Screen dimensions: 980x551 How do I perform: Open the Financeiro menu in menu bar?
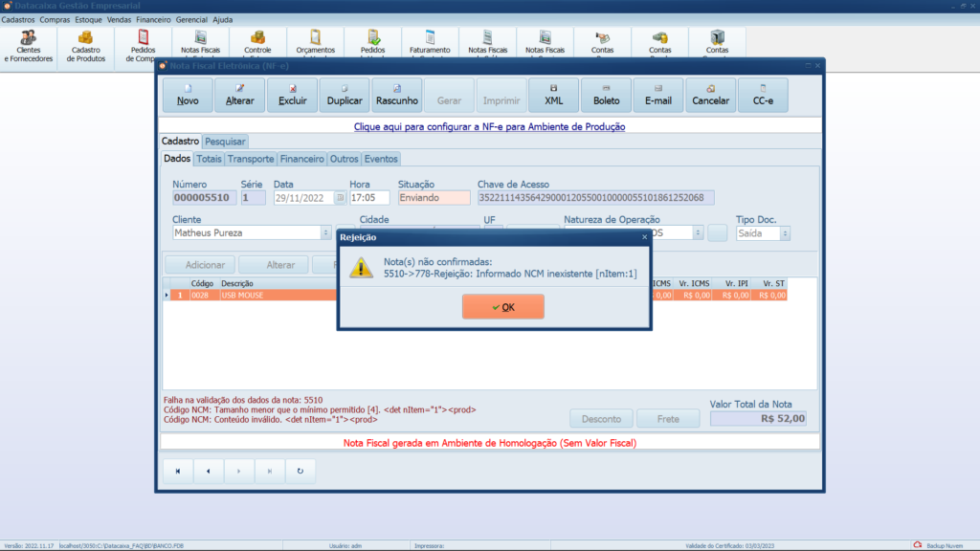153,19
